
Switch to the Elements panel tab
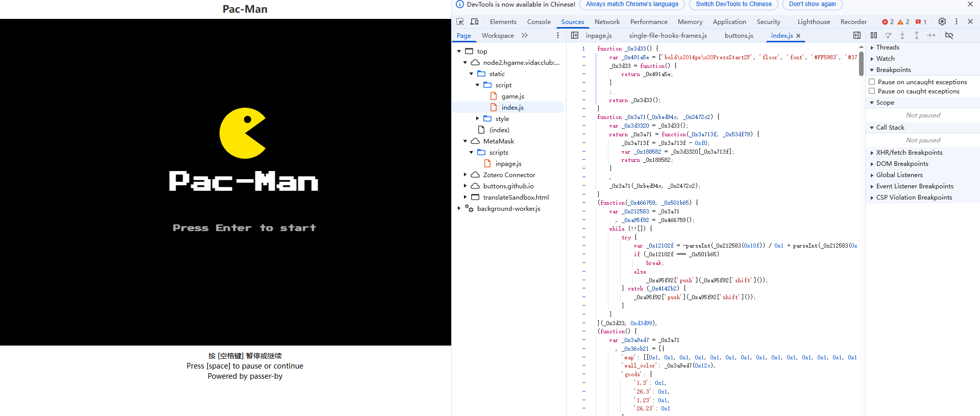tap(503, 21)
